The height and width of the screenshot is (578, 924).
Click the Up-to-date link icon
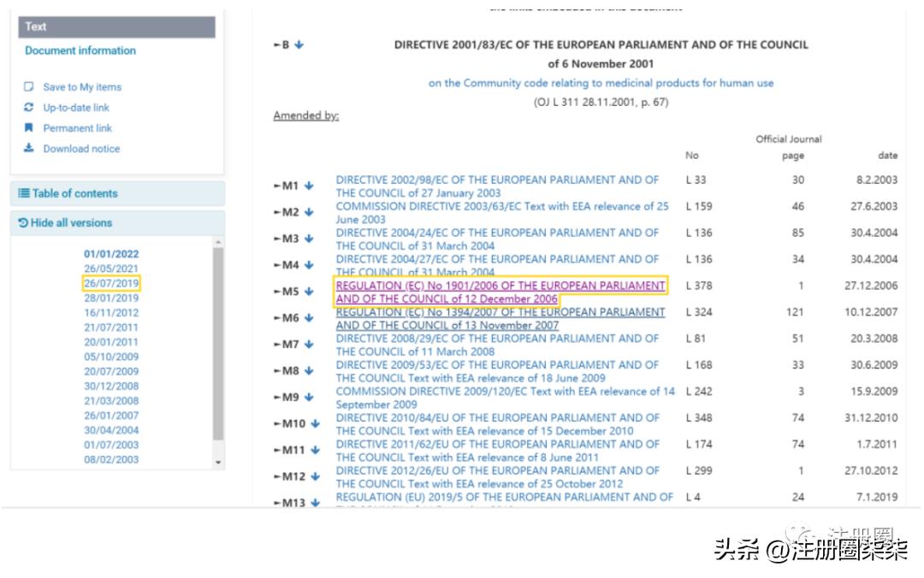[27, 107]
